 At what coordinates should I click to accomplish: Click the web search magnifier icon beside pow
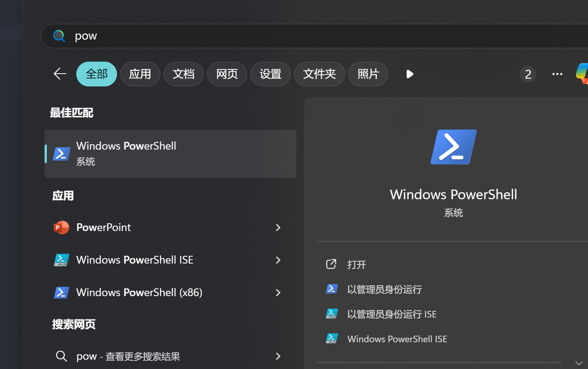(62, 356)
